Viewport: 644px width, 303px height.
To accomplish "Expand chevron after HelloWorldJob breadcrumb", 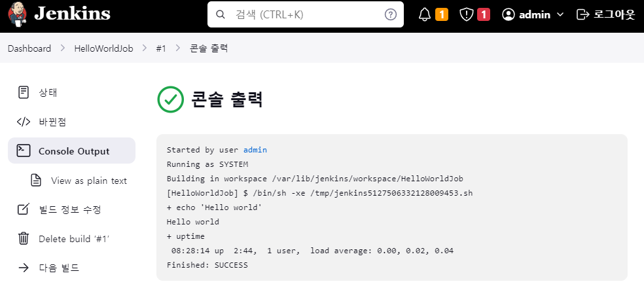I will 145,48.
